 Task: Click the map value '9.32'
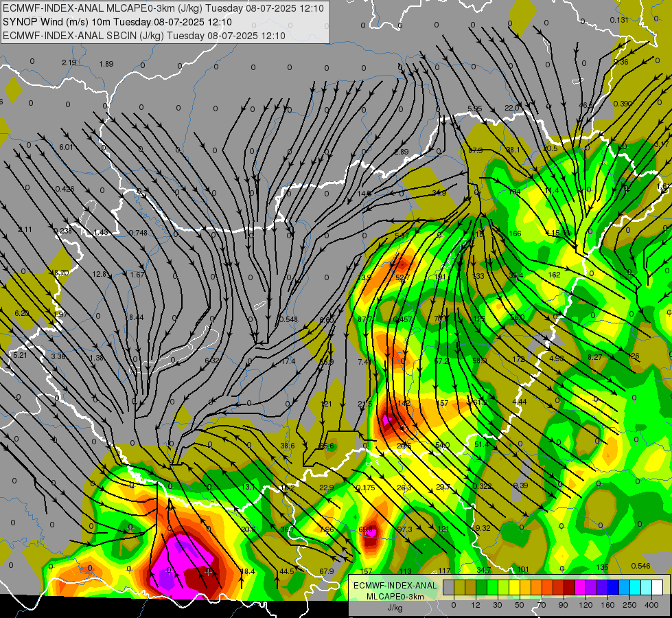[483, 528]
